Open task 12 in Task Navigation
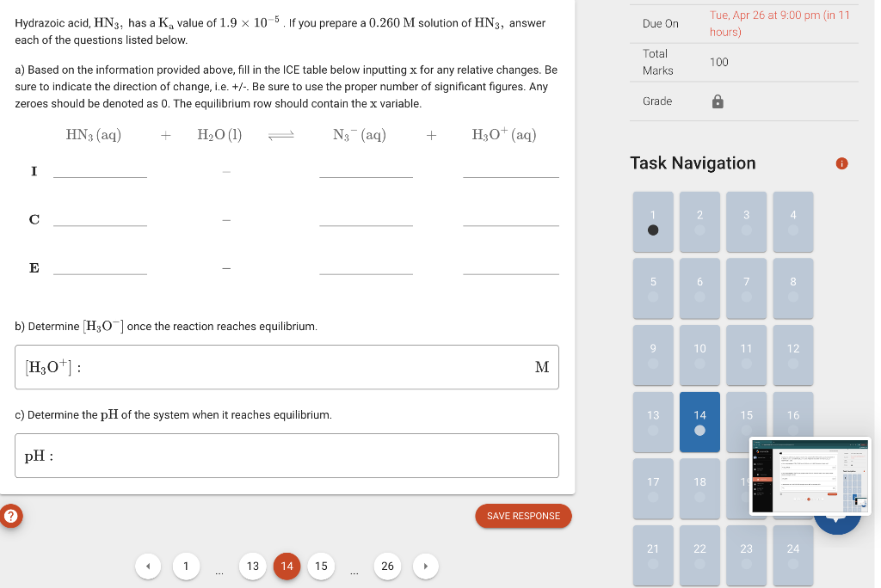Image resolution: width=881 pixels, height=588 pixels. (x=792, y=356)
